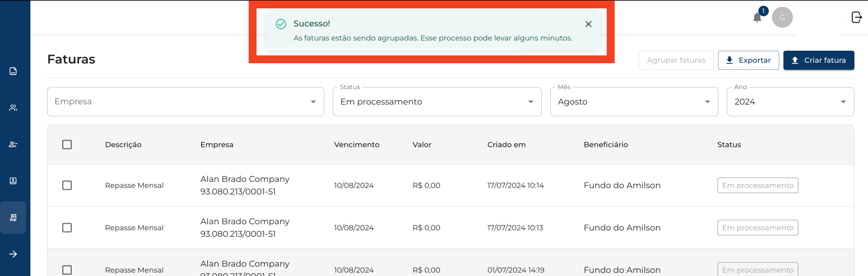Open the invoices receipt sidebar icon
Screen dimensions: 868x276
pos(14,217)
